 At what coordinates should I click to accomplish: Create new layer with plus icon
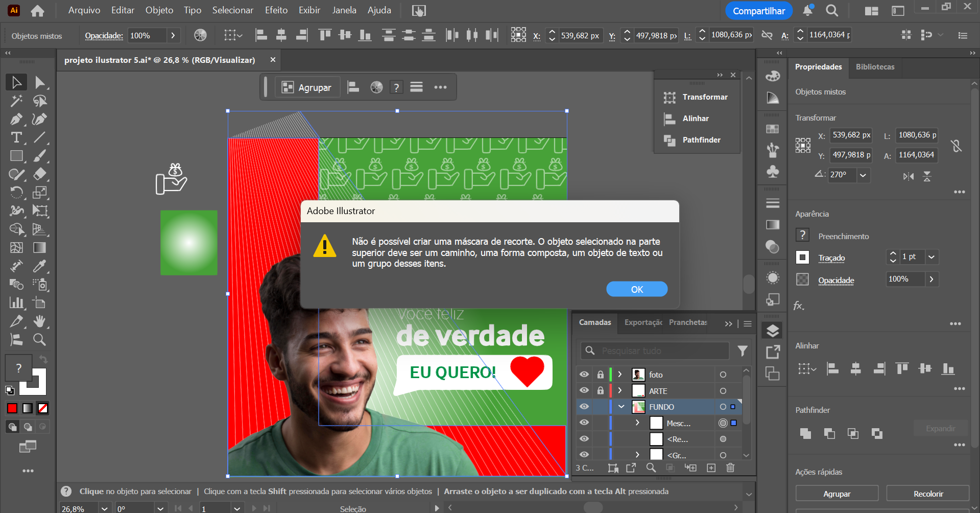(x=711, y=468)
